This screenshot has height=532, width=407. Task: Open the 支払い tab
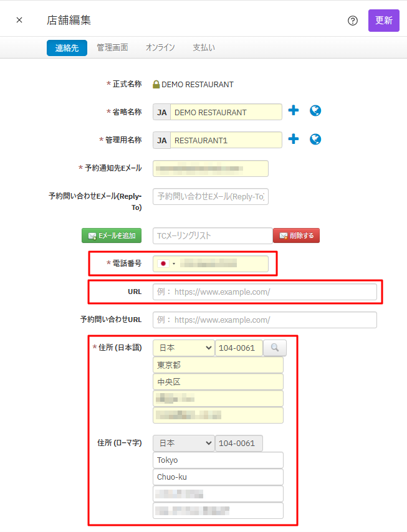click(x=204, y=48)
